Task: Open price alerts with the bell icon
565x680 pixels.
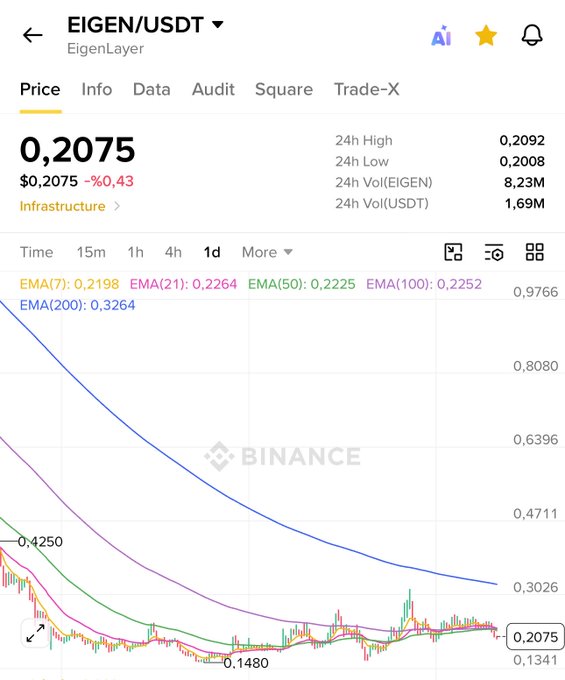Action: (532, 35)
